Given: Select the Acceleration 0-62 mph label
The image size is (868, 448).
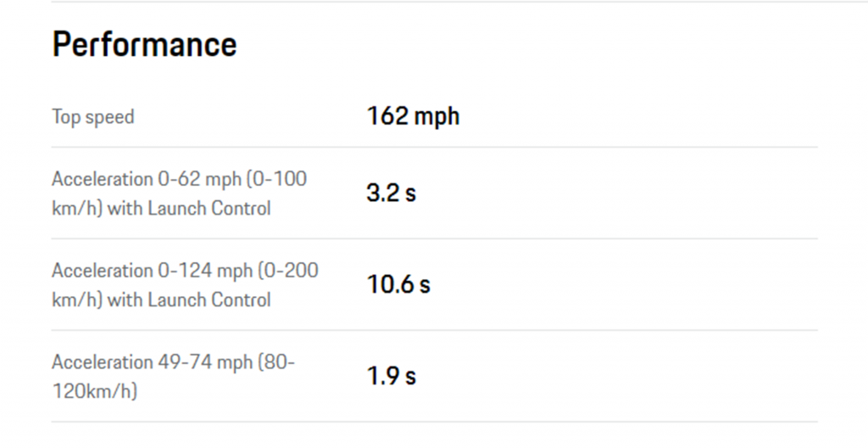Looking at the screenshot, I should point(180,193).
